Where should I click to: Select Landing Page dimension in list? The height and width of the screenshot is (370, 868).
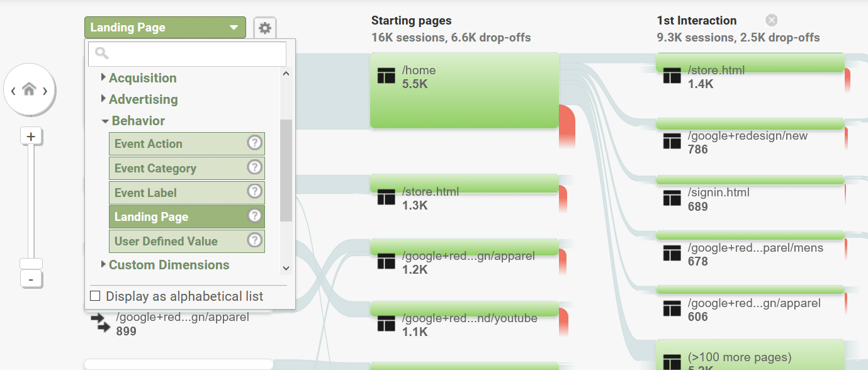click(x=187, y=216)
